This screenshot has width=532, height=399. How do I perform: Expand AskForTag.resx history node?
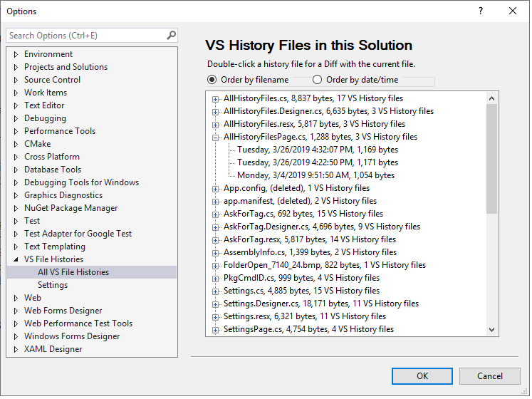(215, 240)
